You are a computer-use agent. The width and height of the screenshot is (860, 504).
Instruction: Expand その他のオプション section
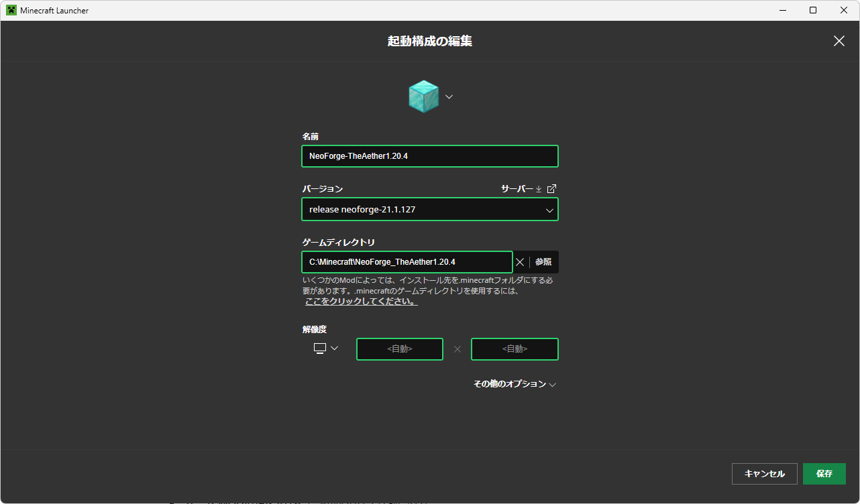point(515,384)
